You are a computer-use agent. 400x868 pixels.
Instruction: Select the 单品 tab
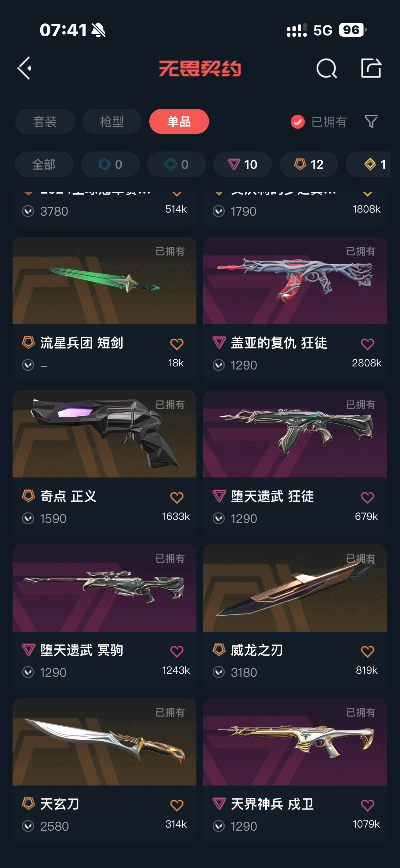pyautogui.click(x=179, y=121)
